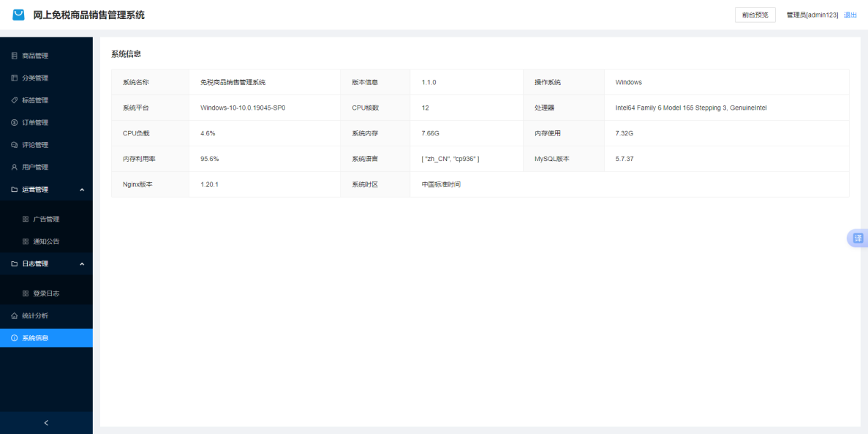868x434 pixels.
Task: Click the 广告管理 grid icon
Action: click(26, 219)
